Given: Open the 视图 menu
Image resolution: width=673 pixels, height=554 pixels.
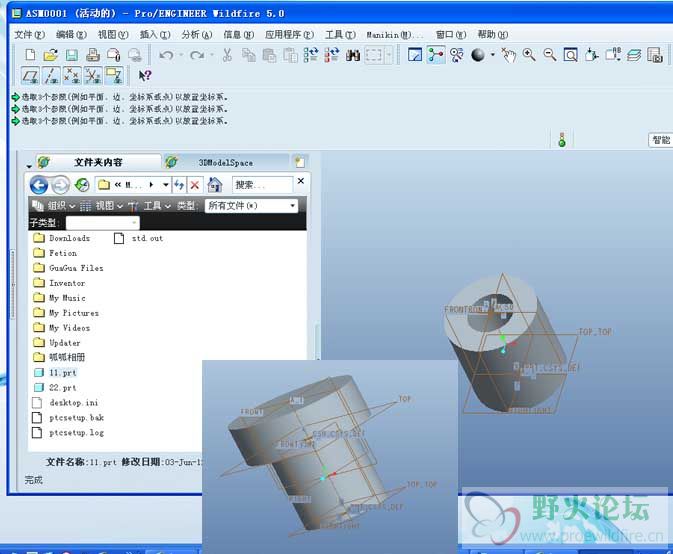Looking at the screenshot, I should pyautogui.click(x=113, y=34).
